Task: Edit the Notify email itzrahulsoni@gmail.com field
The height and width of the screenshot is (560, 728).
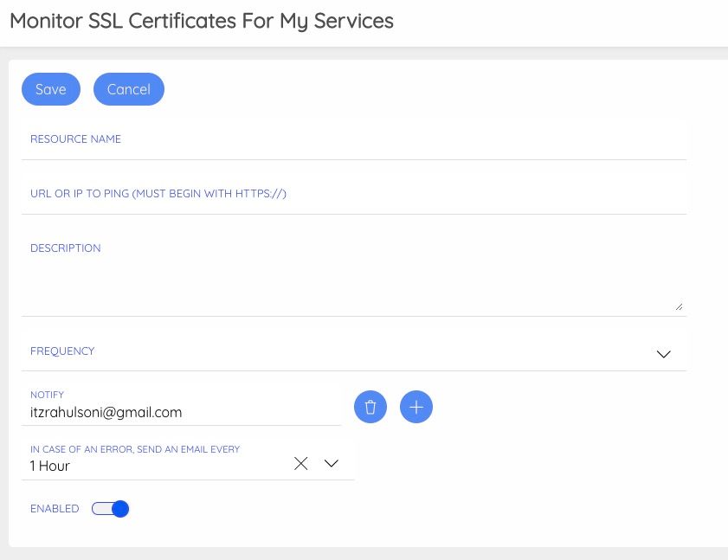Action: 181,405
